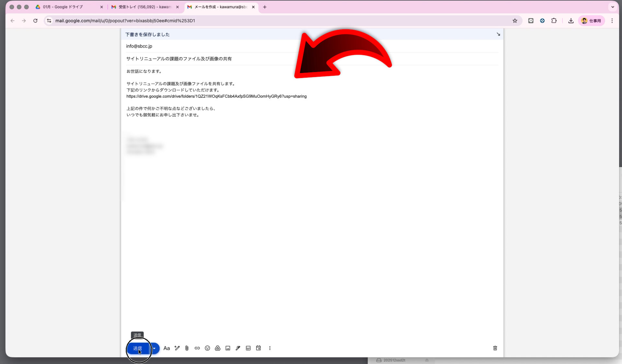Open the Help me write pen icon
Screen dimensions: 622x364
[177, 348]
